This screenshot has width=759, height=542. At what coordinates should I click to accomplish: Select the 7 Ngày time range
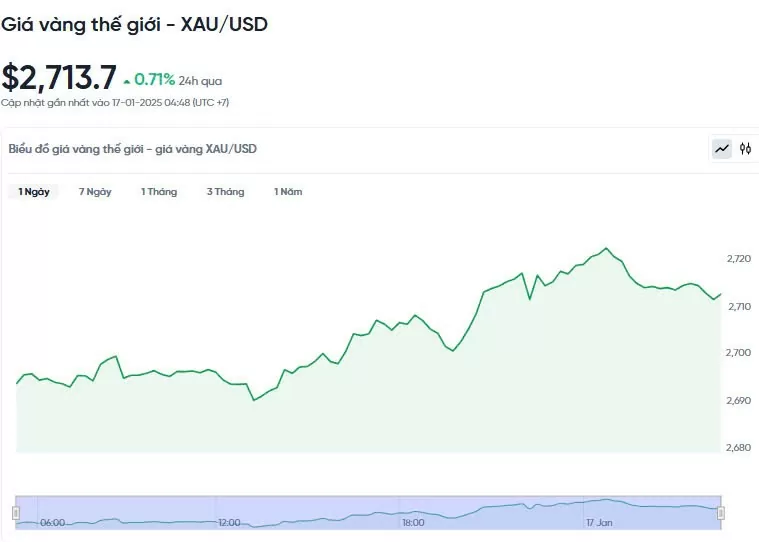click(95, 191)
